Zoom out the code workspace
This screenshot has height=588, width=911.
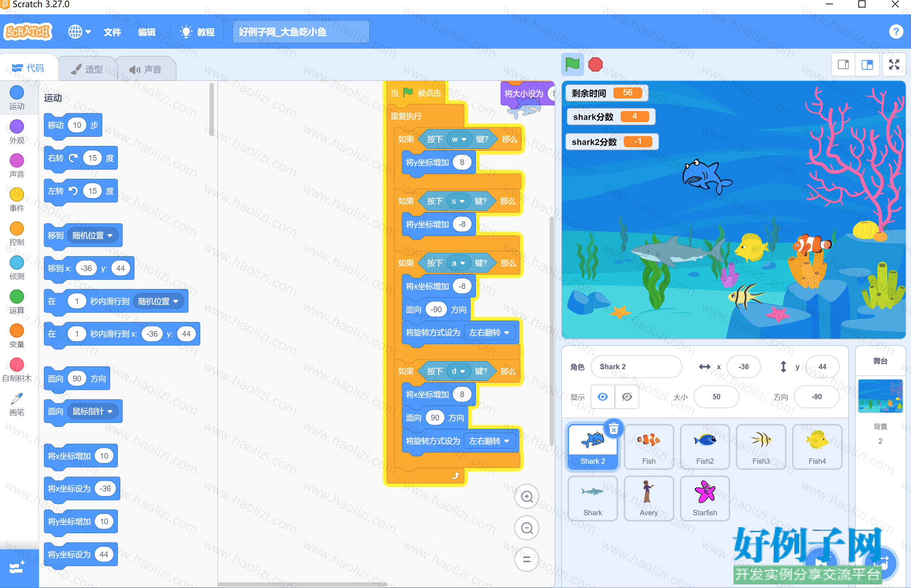pyautogui.click(x=526, y=528)
